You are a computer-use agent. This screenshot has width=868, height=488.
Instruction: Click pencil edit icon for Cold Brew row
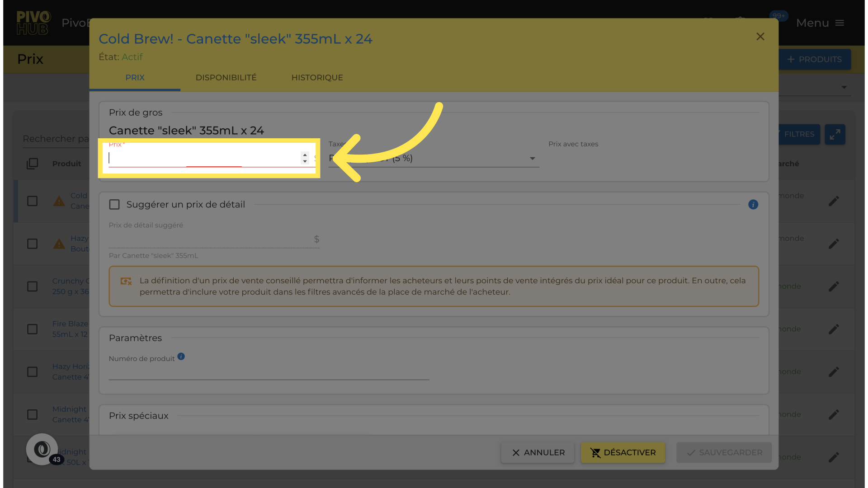point(834,201)
